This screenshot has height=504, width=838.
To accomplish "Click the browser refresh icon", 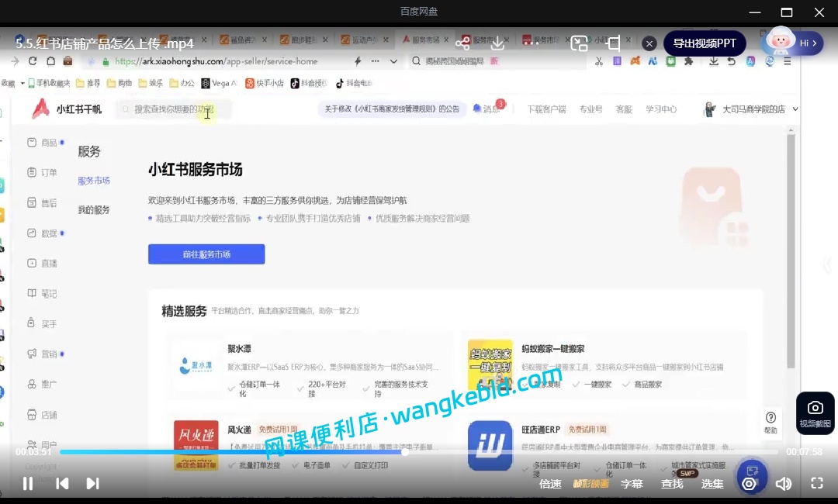I will [33, 60].
